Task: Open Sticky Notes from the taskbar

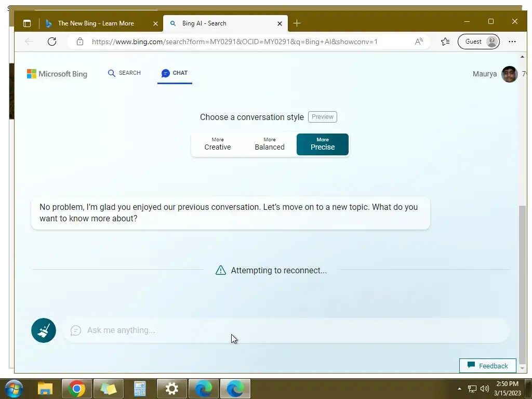Action: point(108,389)
